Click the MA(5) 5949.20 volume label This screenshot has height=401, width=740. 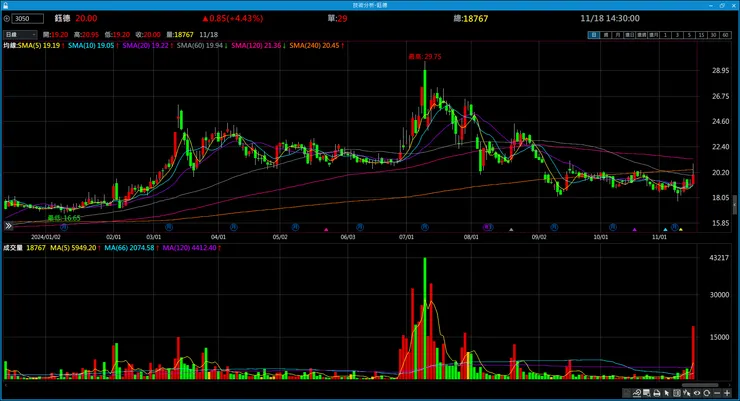click(x=73, y=248)
